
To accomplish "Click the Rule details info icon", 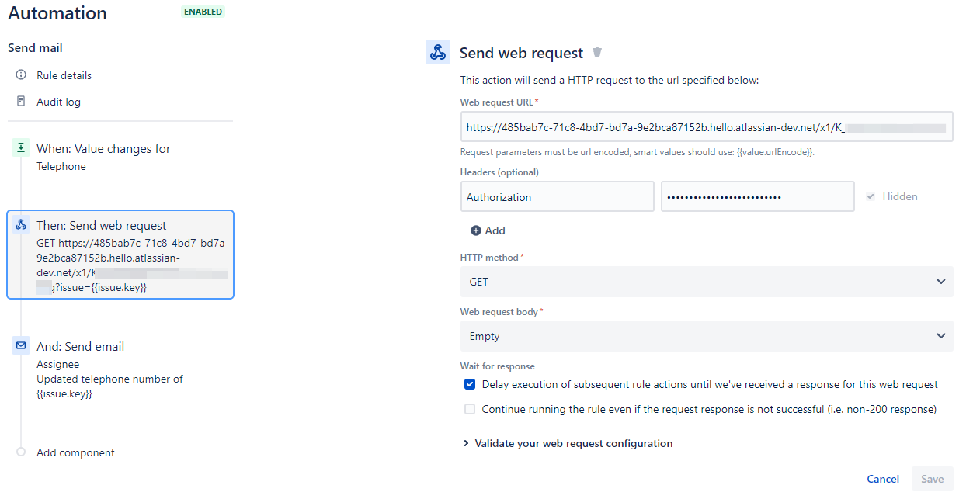I will pyautogui.click(x=21, y=75).
